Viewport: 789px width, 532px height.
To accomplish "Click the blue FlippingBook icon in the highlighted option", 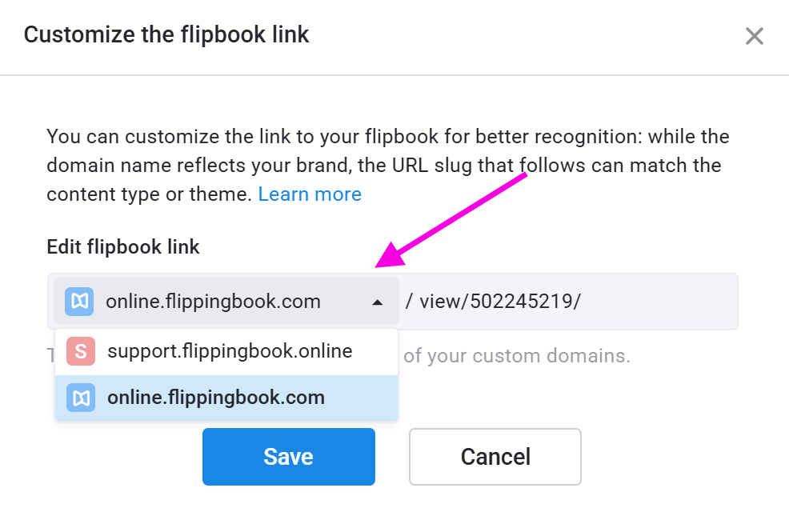I will [81, 398].
